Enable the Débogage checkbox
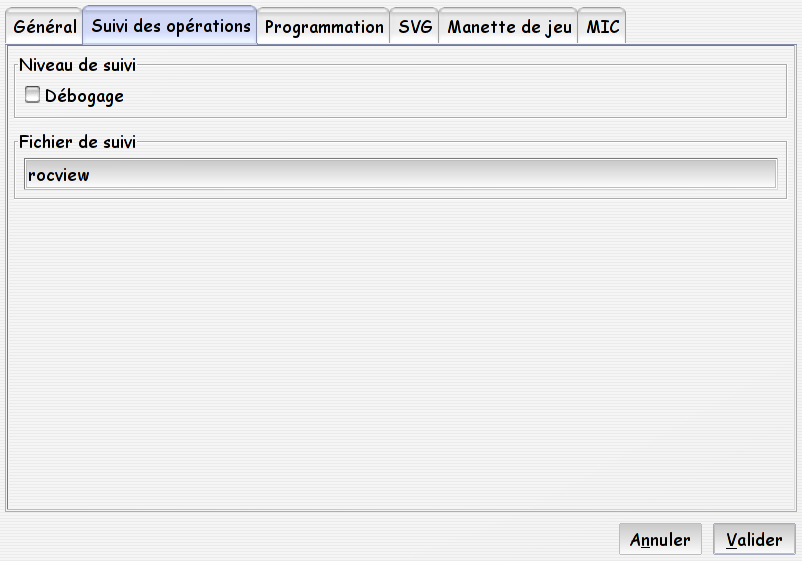 [32, 95]
